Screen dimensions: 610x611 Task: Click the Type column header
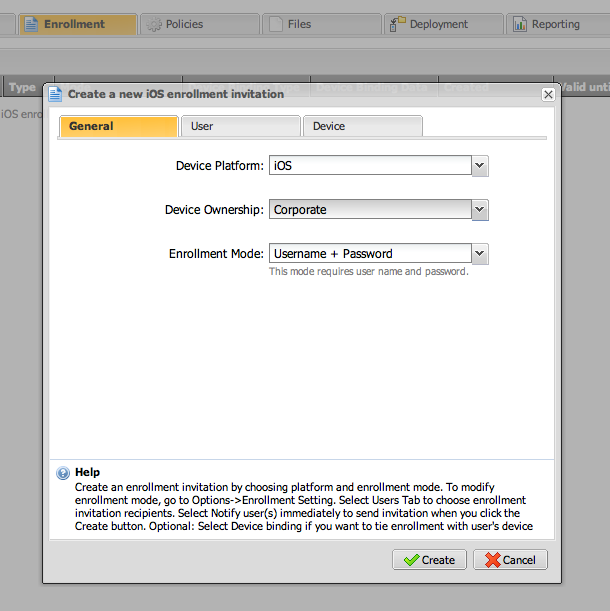click(22, 87)
